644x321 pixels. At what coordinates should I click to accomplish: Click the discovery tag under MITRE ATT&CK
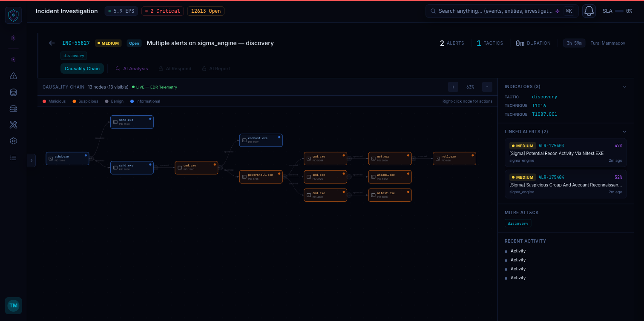(518, 224)
